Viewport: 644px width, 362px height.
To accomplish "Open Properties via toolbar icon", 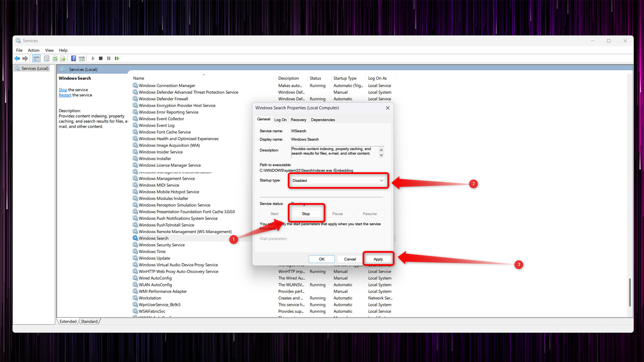I will point(47,58).
